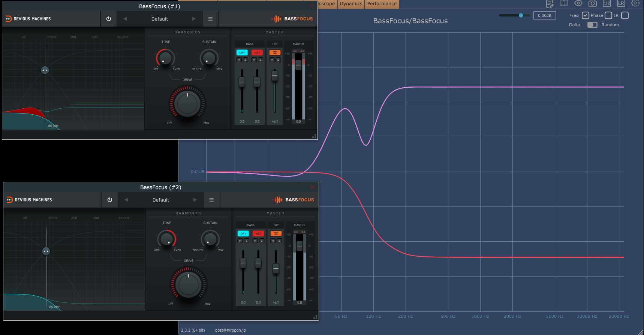Click the +6.1 Top gain value in BassFocus #1
644x335 pixels.
pos(275,121)
